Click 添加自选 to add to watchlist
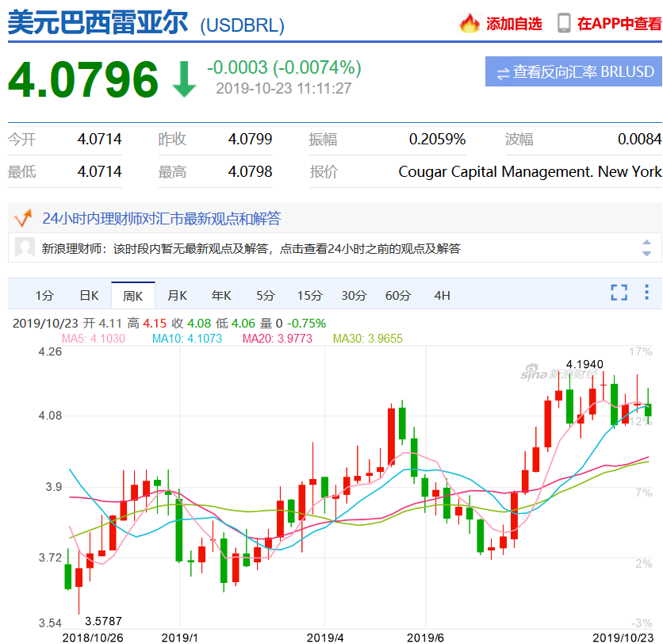This screenshot has height=644, width=663. tap(514, 24)
